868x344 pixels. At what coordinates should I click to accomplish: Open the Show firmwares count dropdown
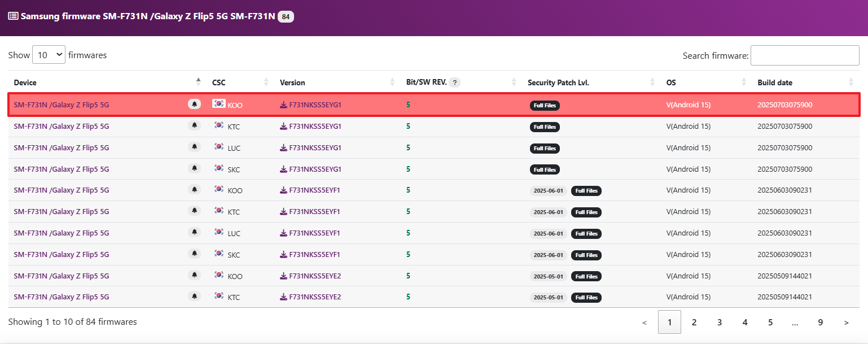coord(49,55)
